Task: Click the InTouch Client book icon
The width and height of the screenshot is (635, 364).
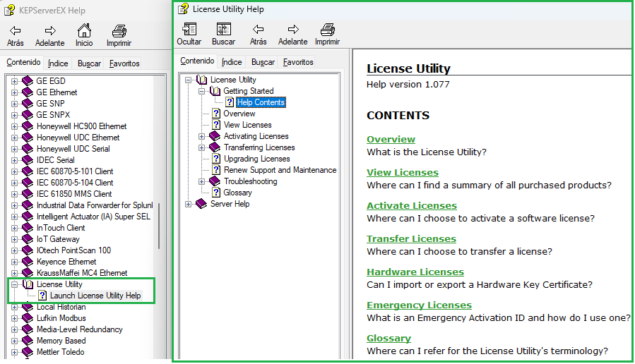Action: (28, 228)
